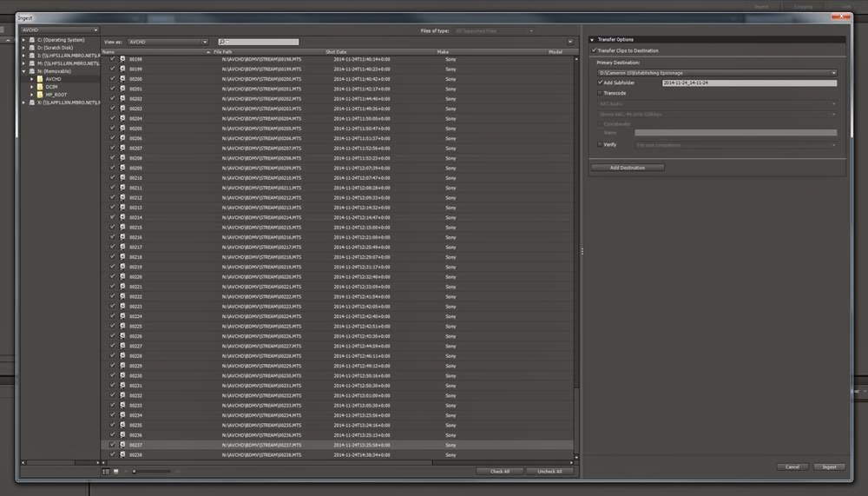Open the View as AVCHD dropdown
The width and height of the screenshot is (868, 496).
click(168, 42)
